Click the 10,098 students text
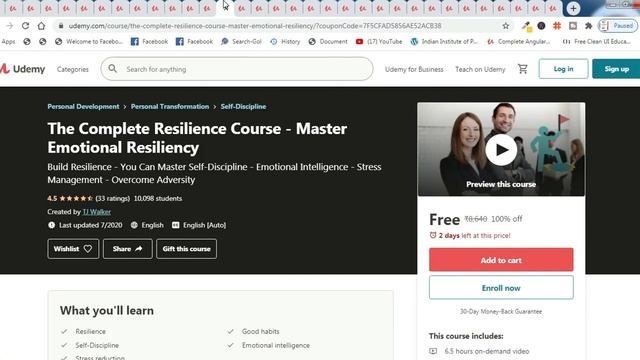The width and height of the screenshot is (640, 360). tap(158, 199)
